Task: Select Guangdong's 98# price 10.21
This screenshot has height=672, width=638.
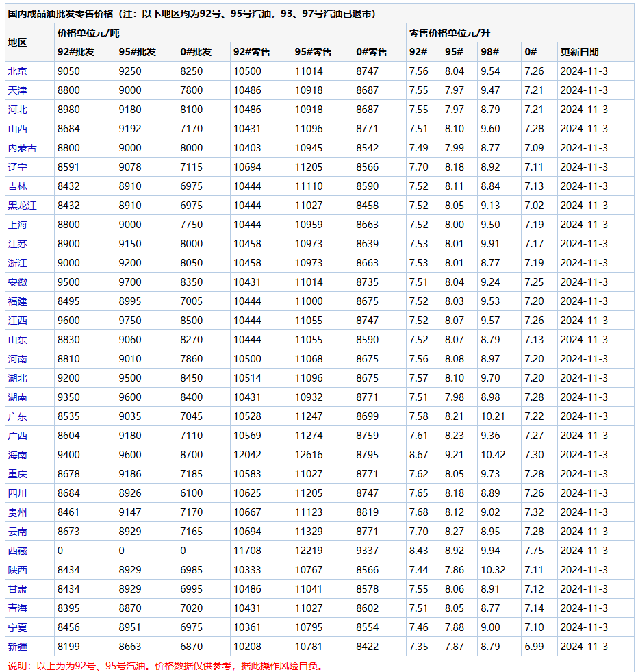Action: (493, 416)
